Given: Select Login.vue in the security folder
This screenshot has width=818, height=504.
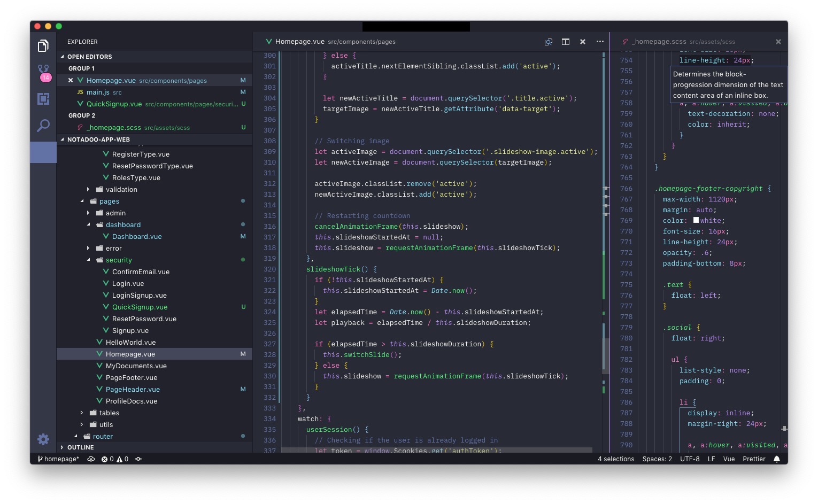Looking at the screenshot, I should pos(128,283).
